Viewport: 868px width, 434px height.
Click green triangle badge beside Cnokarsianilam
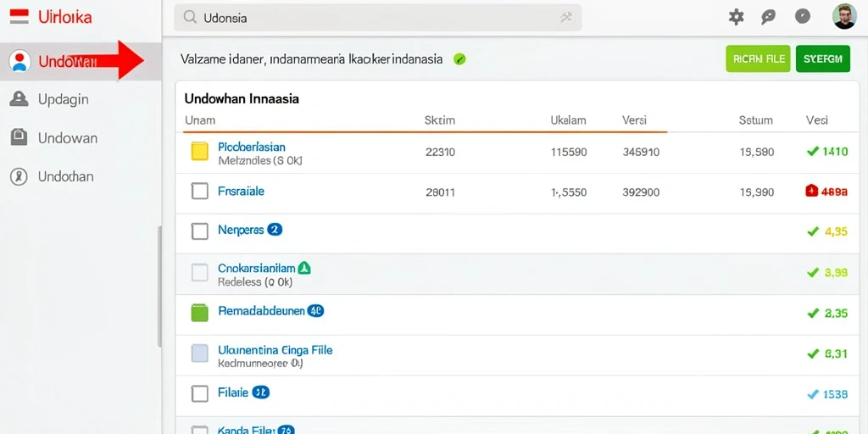pyautogui.click(x=304, y=269)
